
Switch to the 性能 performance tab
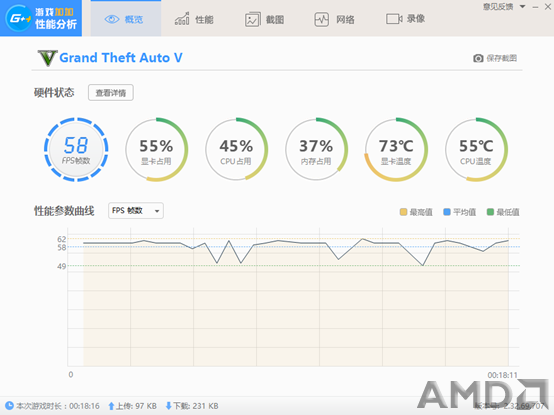(194, 19)
